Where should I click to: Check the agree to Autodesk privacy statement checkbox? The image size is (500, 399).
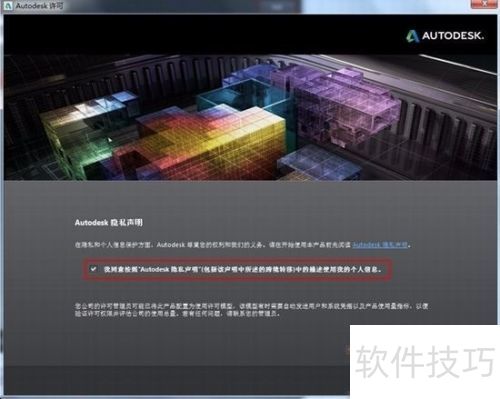93,269
